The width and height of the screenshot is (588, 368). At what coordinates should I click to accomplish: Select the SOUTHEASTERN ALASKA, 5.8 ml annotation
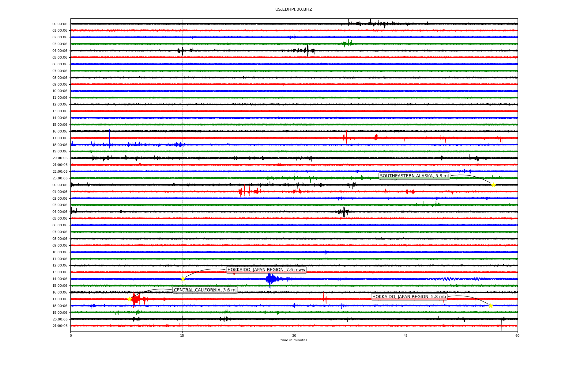[414, 176]
